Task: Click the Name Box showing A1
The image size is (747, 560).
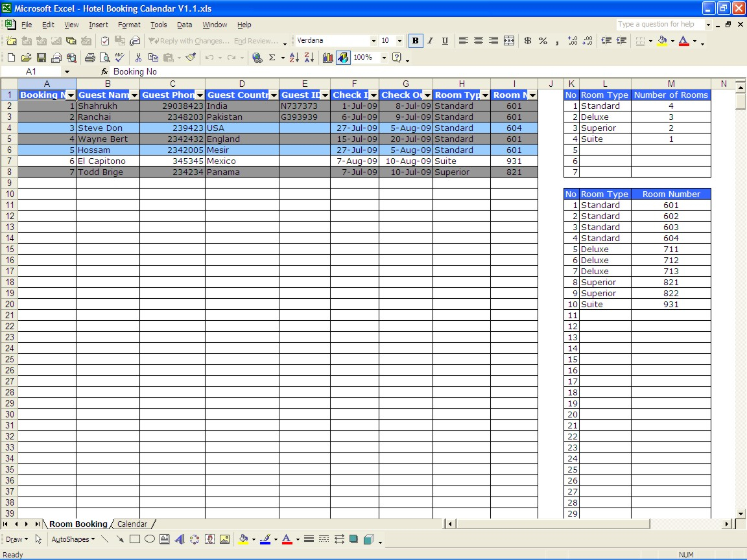Action: pos(31,71)
